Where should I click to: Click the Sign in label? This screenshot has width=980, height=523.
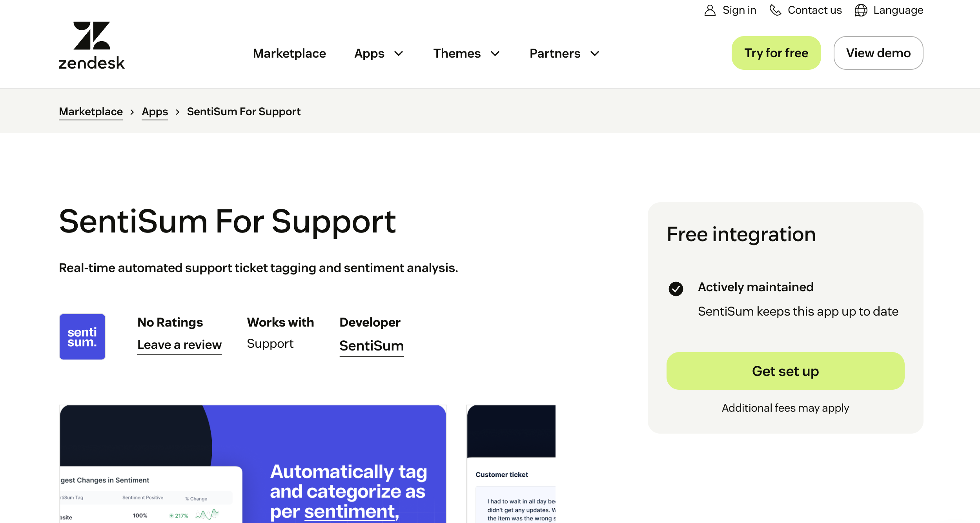click(x=740, y=10)
